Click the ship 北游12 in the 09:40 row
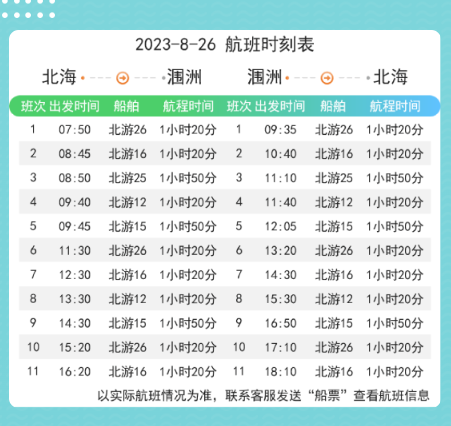Screen dimensions: 451x426 [x=128, y=202]
